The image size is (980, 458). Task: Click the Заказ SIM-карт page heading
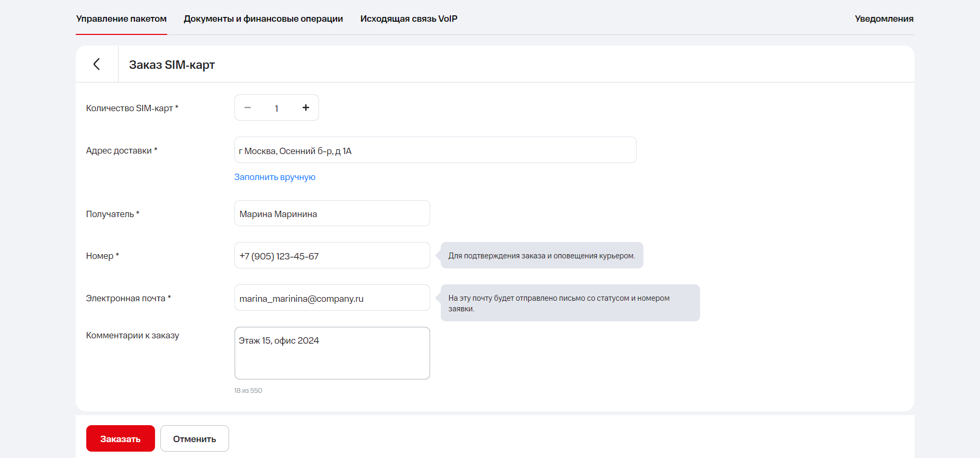(172, 65)
